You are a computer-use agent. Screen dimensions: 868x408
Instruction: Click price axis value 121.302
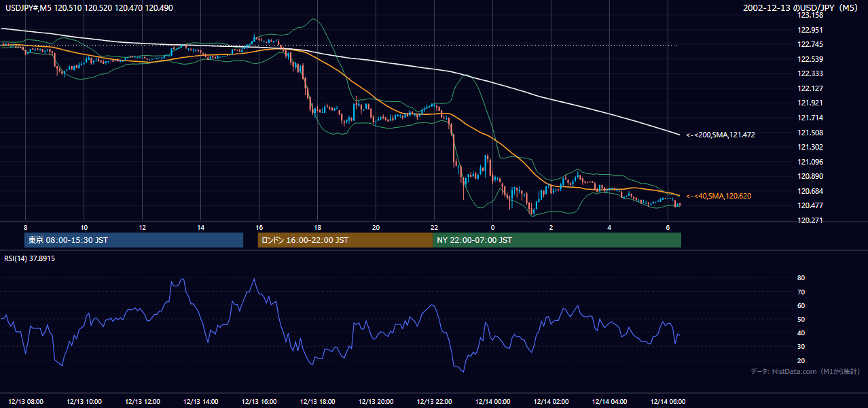[x=810, y=147]
